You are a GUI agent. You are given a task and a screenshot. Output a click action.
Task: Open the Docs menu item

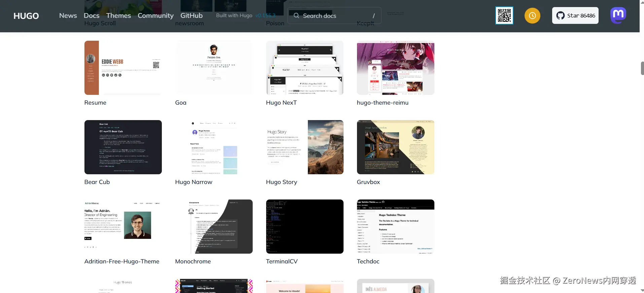tap(92, 15)
